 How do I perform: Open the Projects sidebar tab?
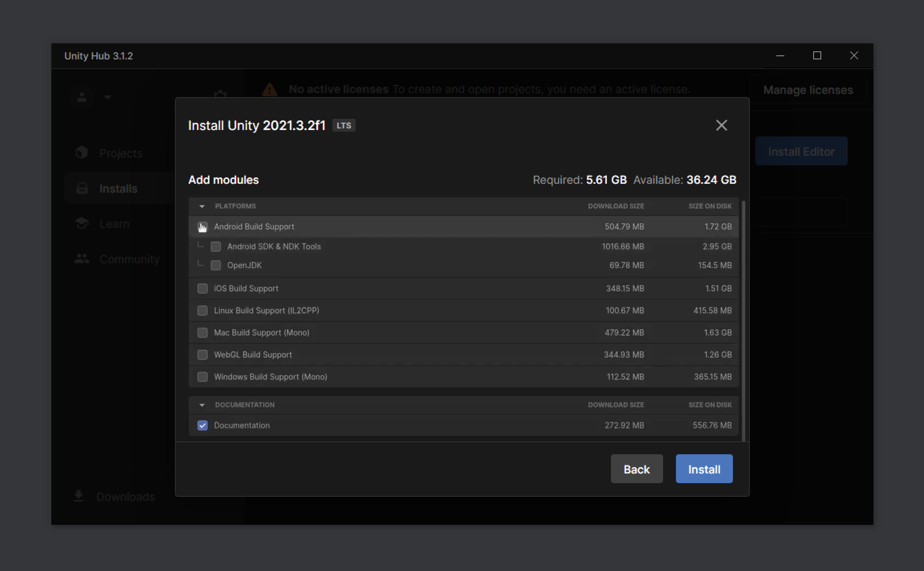click(x=120, y=153)
